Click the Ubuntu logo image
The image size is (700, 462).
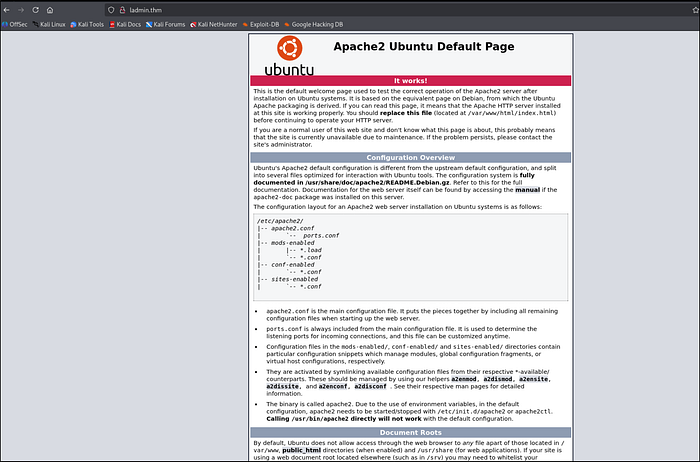(289, 55)
